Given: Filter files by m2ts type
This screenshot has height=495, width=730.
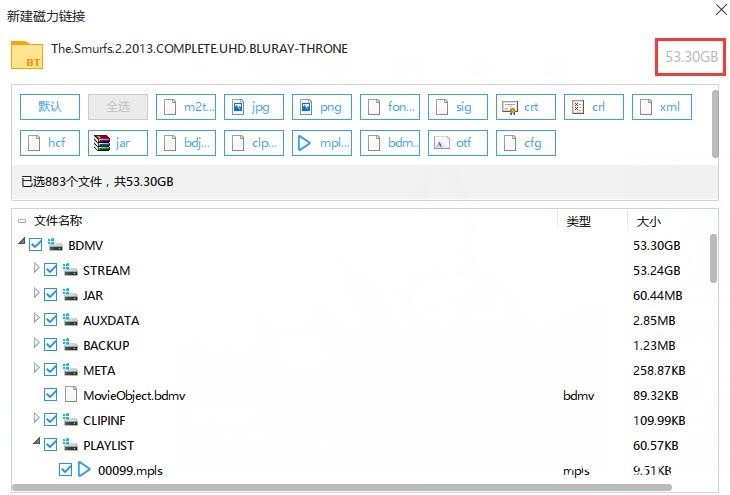Looking at the screenshot, I should click(x=186, y=107).
